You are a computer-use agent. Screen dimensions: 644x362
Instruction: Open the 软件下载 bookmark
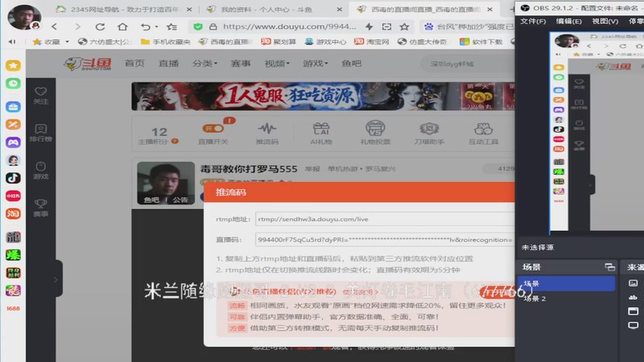coord(481,42)
